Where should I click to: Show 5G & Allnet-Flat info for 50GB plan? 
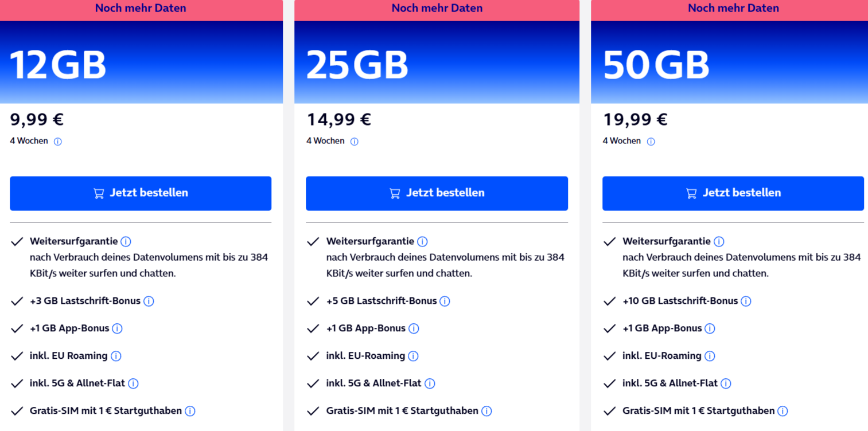[726, 384]
